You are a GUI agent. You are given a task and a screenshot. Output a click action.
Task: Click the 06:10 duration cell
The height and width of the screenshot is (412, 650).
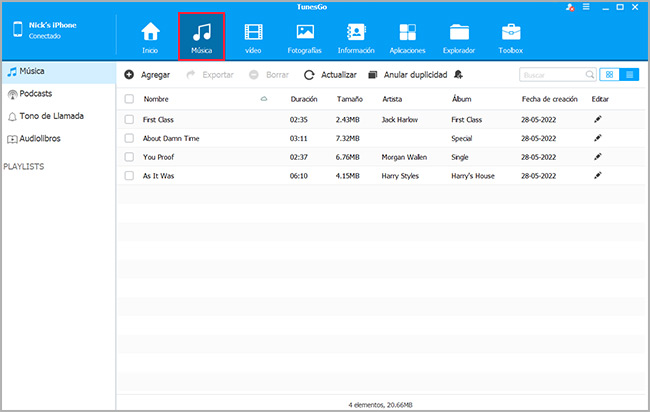(298, 176)
